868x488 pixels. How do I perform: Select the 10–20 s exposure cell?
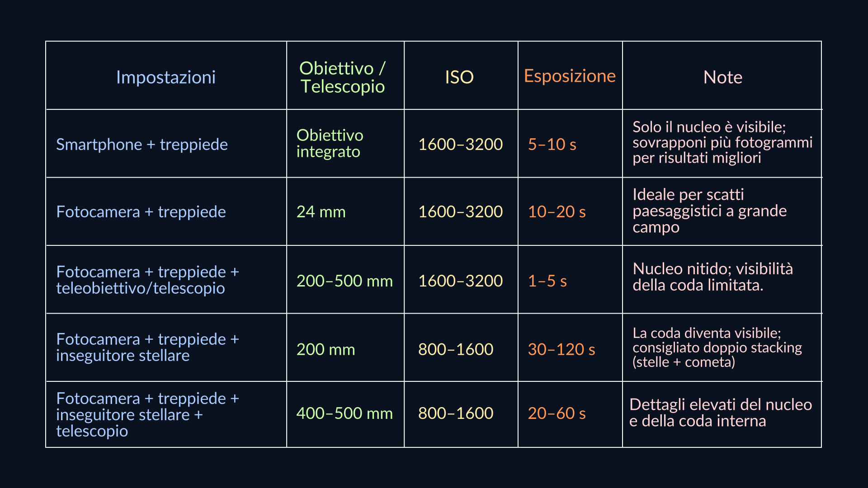click(x=557, y=212)
